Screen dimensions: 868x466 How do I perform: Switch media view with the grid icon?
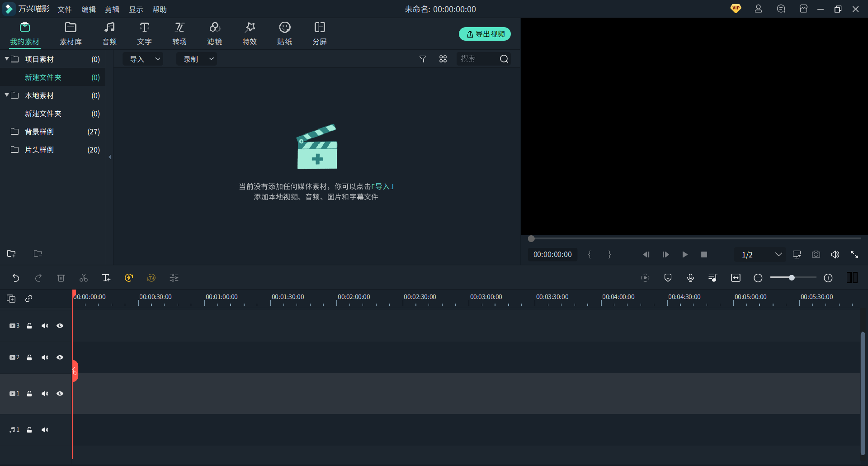[x=443, y=59]
